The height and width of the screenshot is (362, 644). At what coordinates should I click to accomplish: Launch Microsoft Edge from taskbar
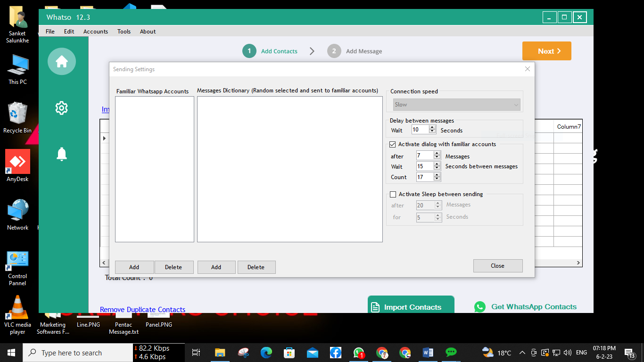266,353
